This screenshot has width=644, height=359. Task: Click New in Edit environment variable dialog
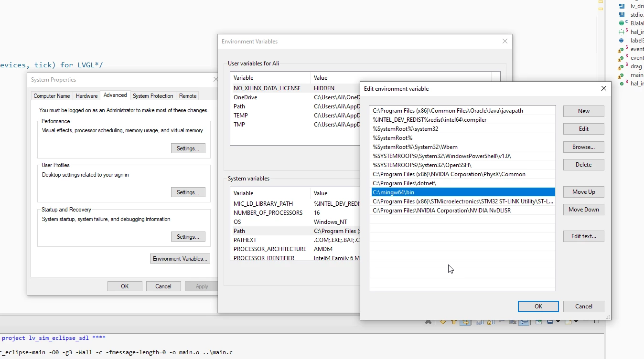[x=583, y=111]
